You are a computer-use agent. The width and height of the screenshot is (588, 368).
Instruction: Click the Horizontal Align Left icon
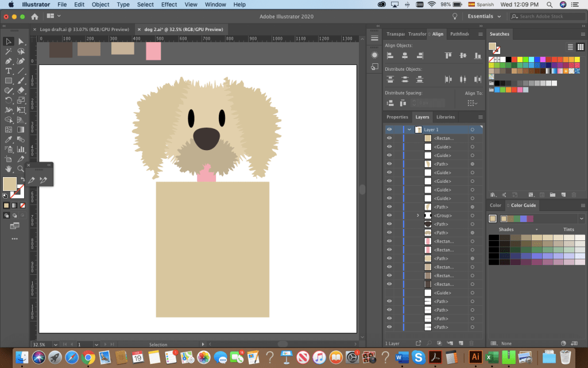tap(390, 56)
